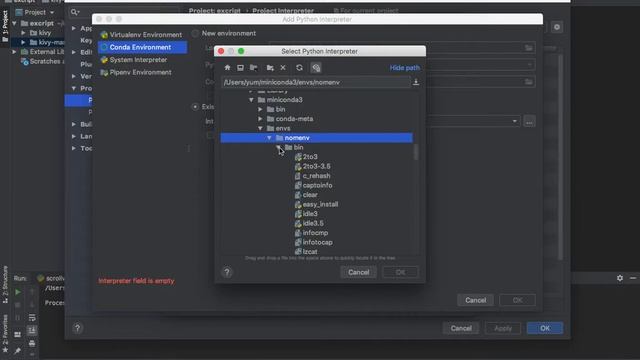Open the 1: Project tool window tab

click(5, 26)
